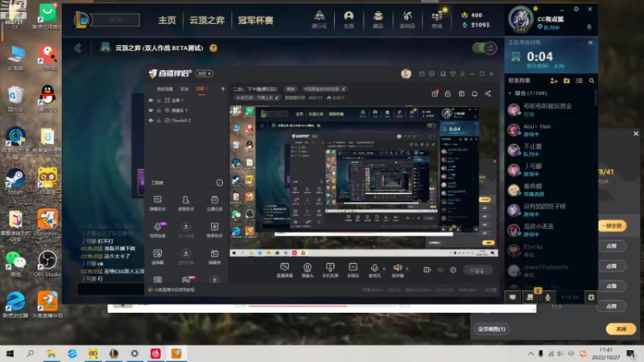Open the 主播任务 tool

click(214, 204)
